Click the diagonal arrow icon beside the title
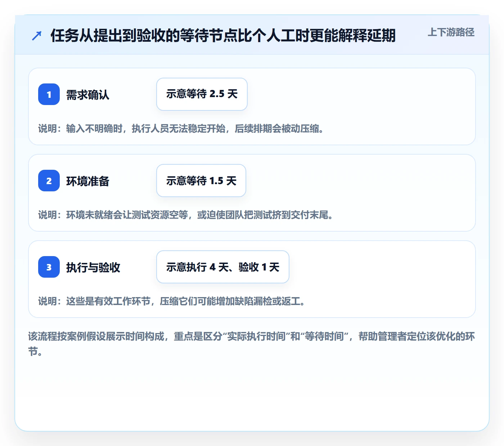Image resolution: width=504 pixels, height=446 pixels. (37, 36)
